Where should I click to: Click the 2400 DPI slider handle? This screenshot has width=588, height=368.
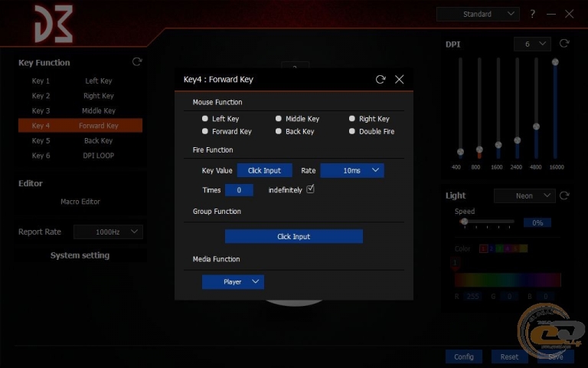518,140
